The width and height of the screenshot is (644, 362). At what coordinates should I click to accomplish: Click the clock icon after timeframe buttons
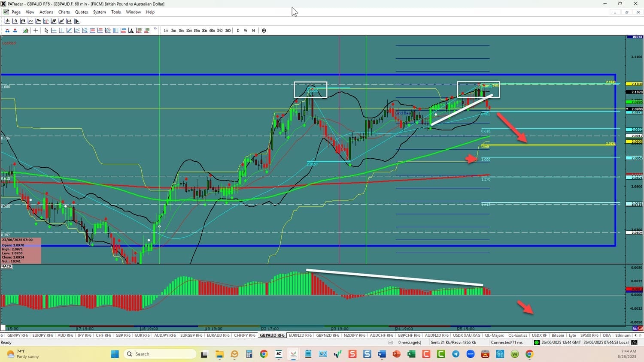tap(264, 30)
